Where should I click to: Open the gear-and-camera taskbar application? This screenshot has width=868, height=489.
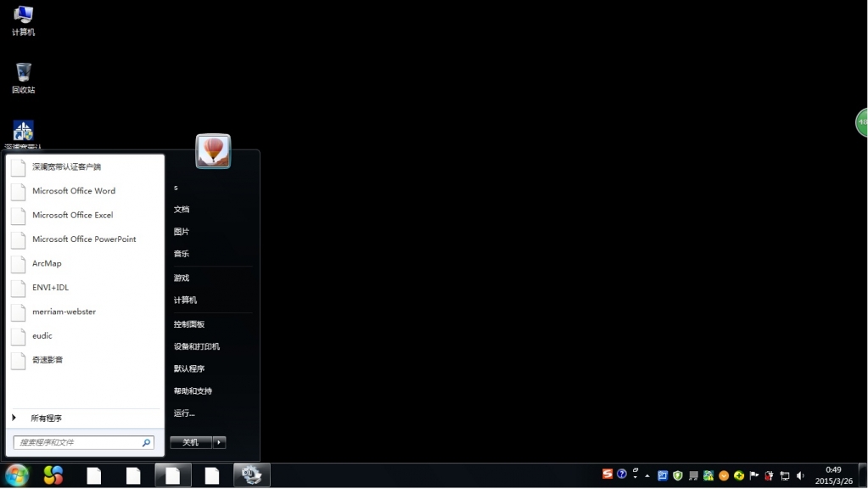click(x=251, y=475)
